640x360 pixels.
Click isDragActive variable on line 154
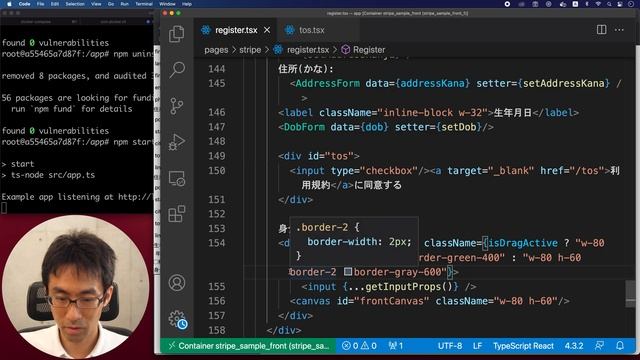(523, 243)
